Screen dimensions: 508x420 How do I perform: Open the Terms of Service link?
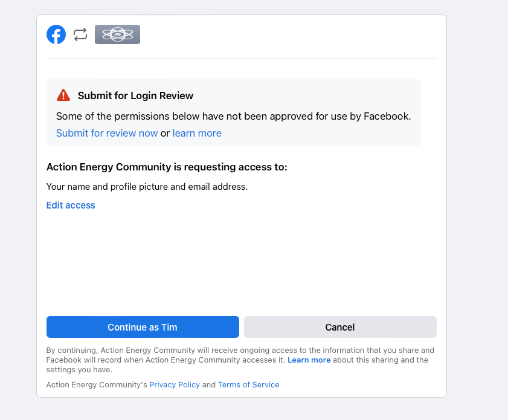pyautogui.click(x=248, y=384)
